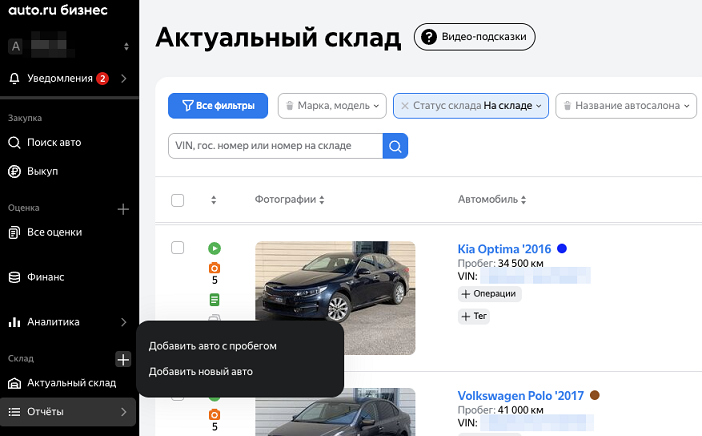This screenshot has height=436, width=702.
Task: Open the account switcher arrows in sidebar
Action: [127, 47]
